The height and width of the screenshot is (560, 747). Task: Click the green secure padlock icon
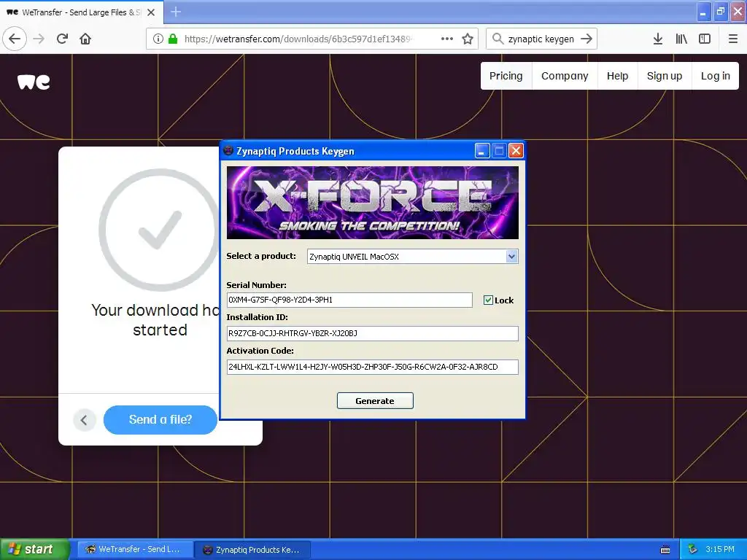click(173, 39)
